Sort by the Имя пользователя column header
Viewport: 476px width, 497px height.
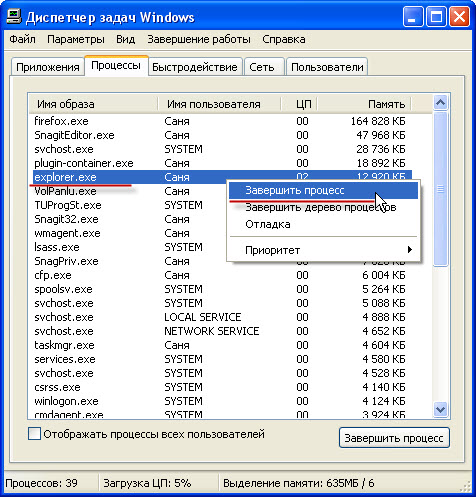point(219,104)
